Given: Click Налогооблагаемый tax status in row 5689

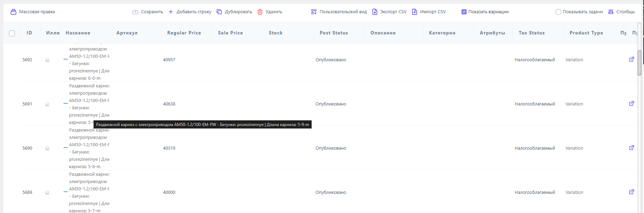Looking at the screenshot, I should click(535, 192).
